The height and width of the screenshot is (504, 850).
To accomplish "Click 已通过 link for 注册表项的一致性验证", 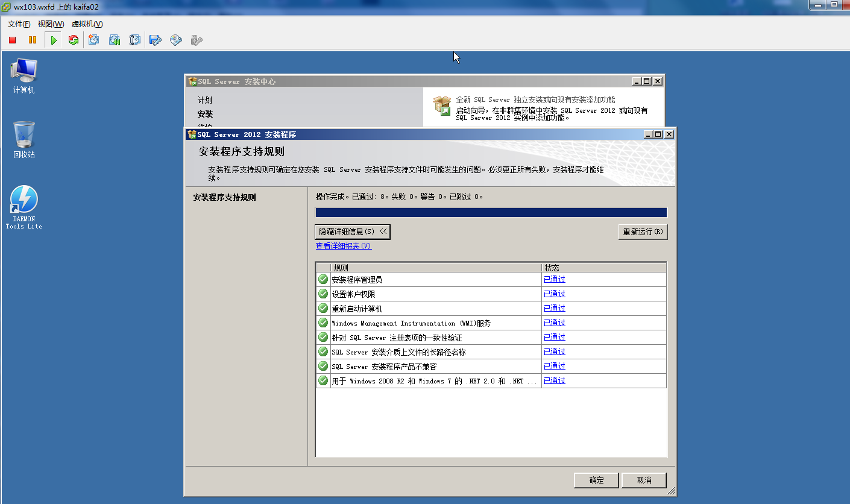I will coord(555,337).
